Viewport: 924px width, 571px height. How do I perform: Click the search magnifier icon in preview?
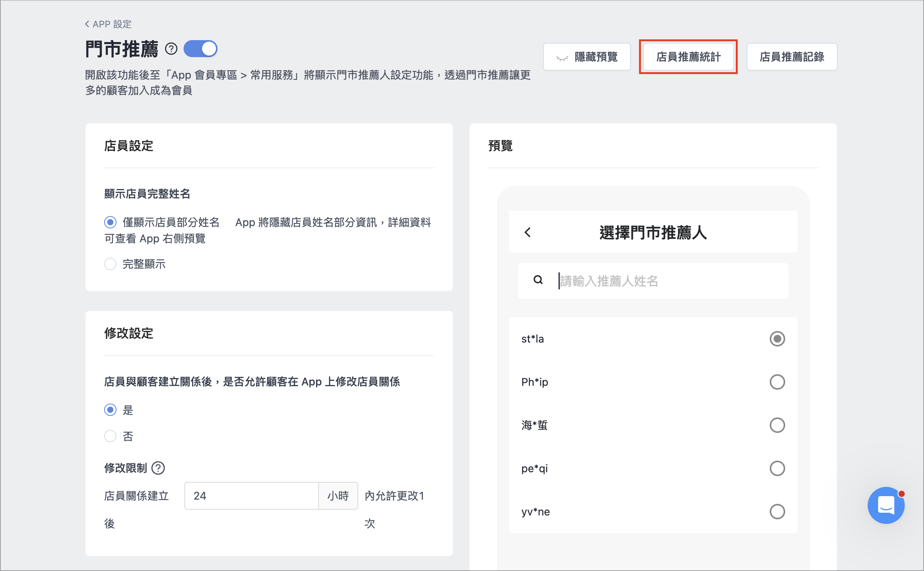pyautogui.click(x=538, y=280)
